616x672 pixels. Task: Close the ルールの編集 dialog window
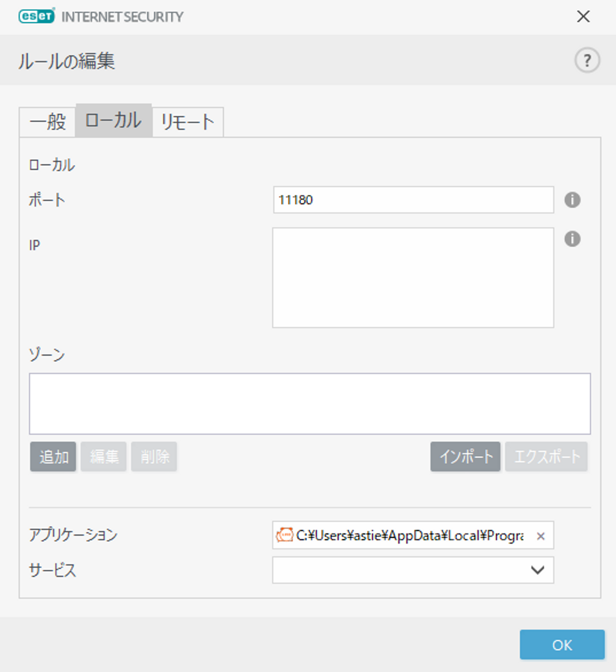583,17
